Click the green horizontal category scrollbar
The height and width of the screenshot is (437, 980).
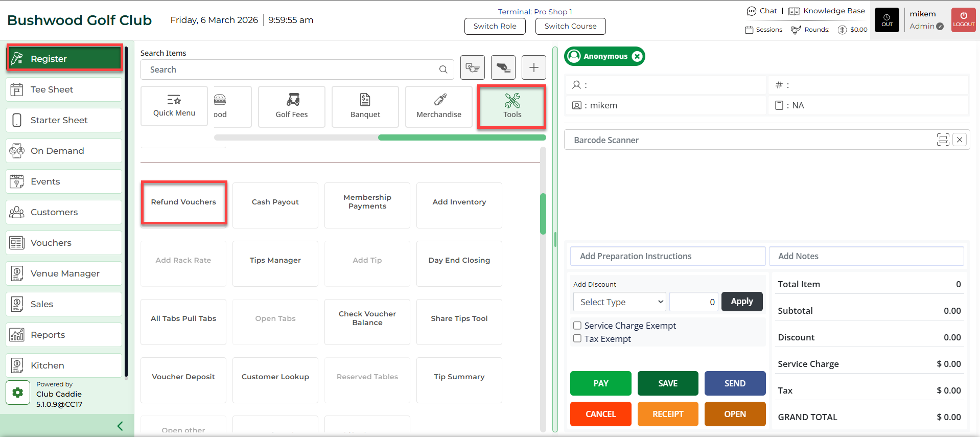tap(461, 137)
